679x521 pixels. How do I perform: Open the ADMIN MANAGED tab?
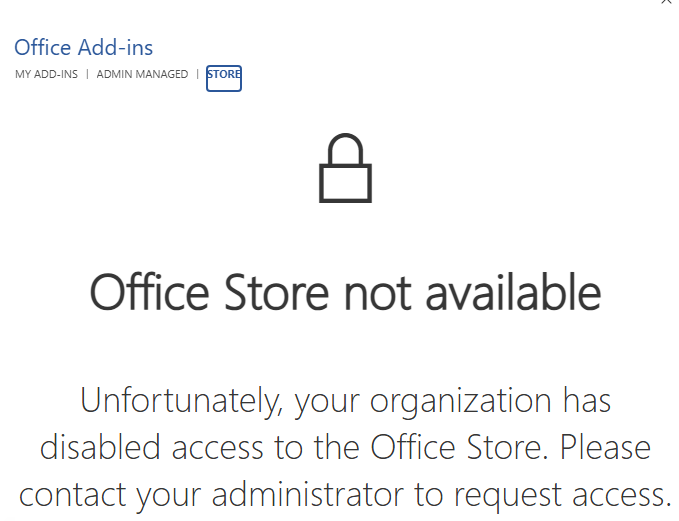142,75
